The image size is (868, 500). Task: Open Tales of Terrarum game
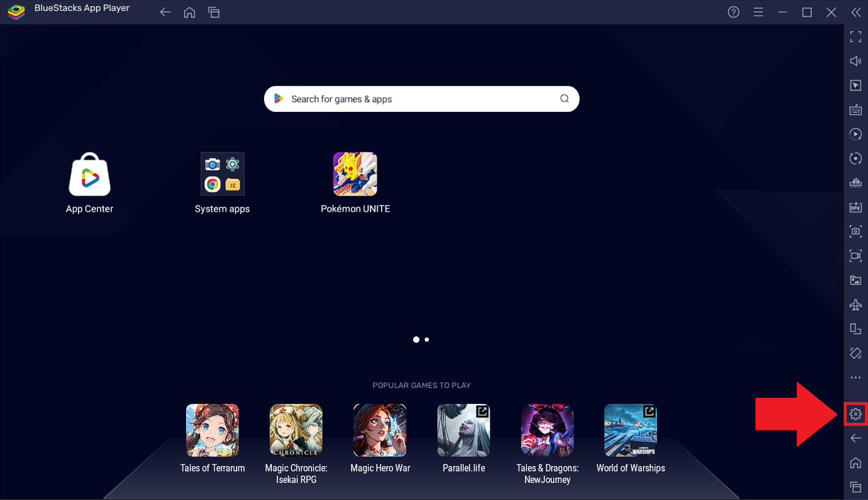(x=212, y=438)
